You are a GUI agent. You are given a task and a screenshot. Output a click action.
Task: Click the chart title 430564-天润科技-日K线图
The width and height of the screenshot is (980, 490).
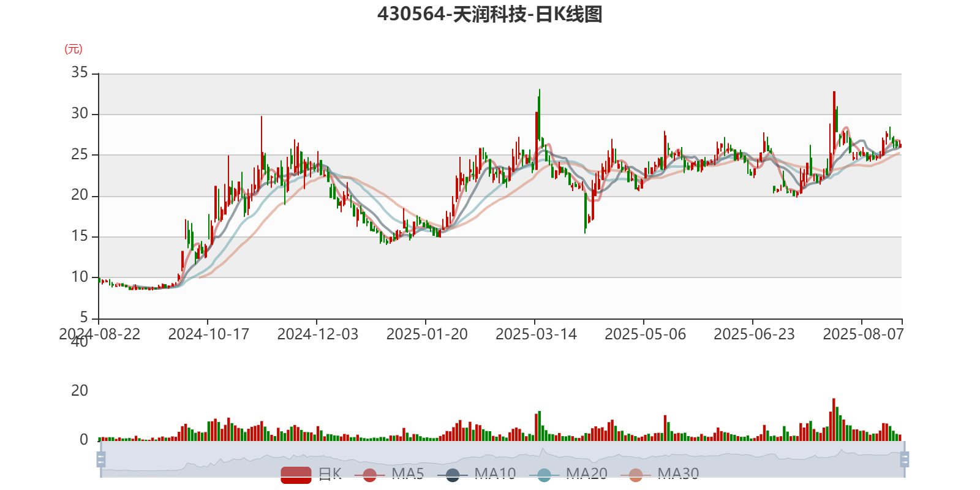[x=490, y=14]
